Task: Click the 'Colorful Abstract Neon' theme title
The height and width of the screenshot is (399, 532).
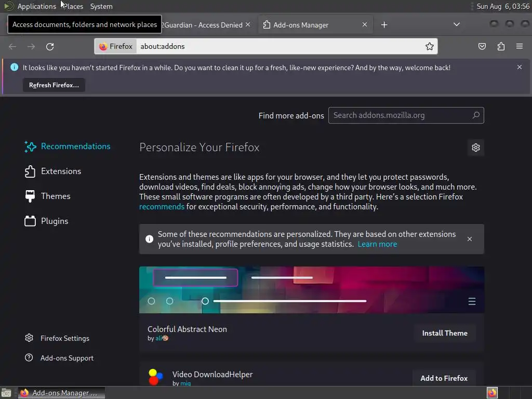Action: (x=187, y=329)
